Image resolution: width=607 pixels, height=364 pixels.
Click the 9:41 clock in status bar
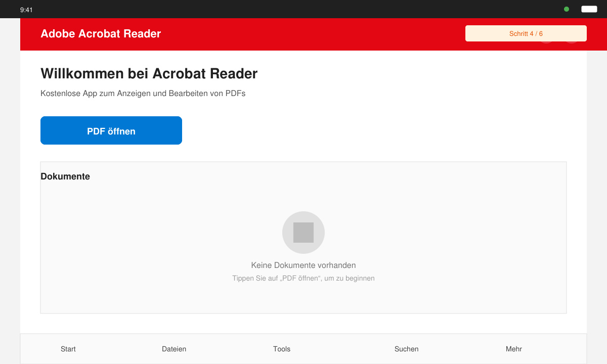[x=26, y=10]
